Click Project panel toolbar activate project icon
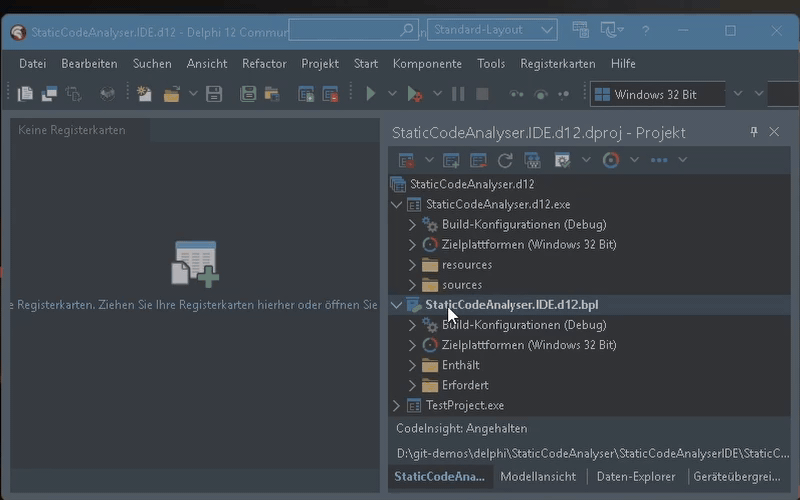This screenshot has width=800, height=500. [406, 160]
